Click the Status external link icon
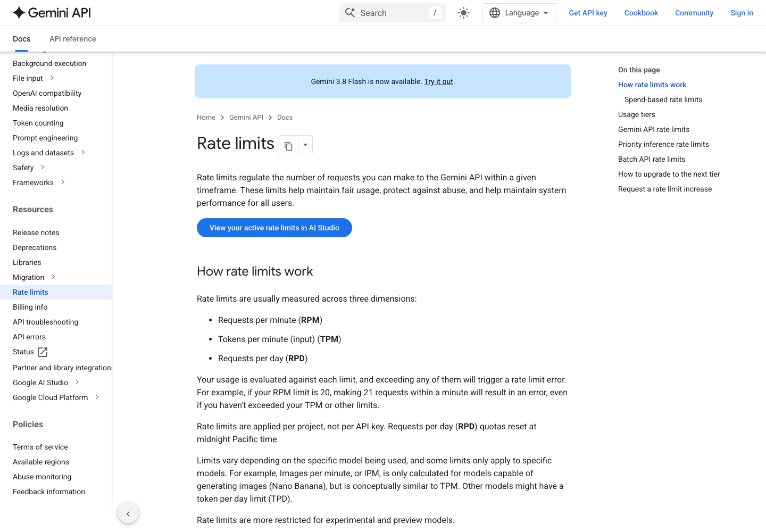The width and height of the screenshot is (766, 532). pos(43,352)
